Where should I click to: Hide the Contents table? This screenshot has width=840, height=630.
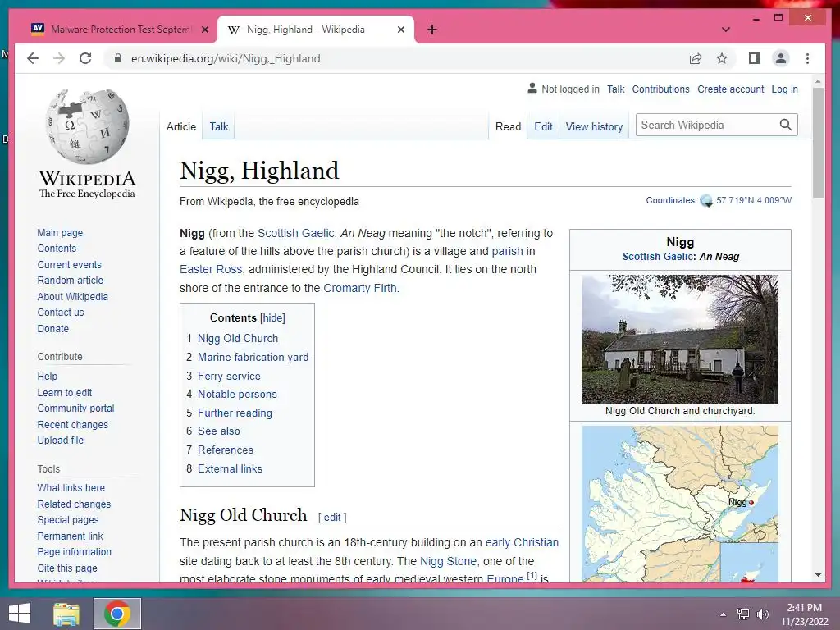point(272,317)
